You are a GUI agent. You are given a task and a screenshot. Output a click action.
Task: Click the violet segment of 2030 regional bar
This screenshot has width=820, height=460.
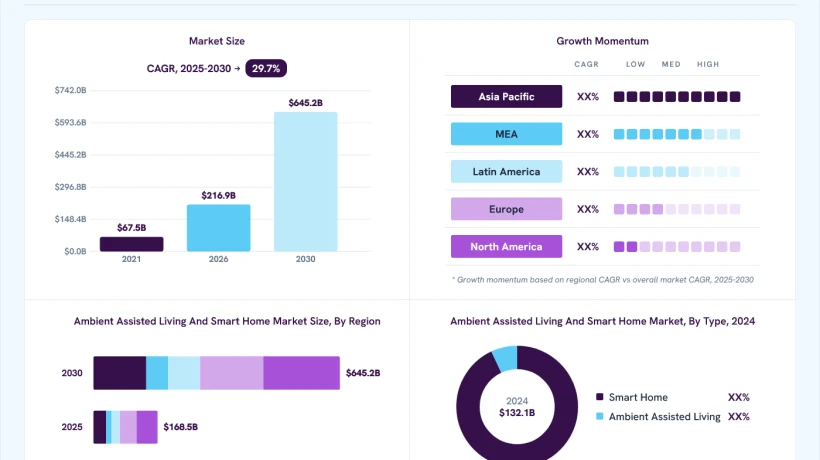(x=302, y=373)
